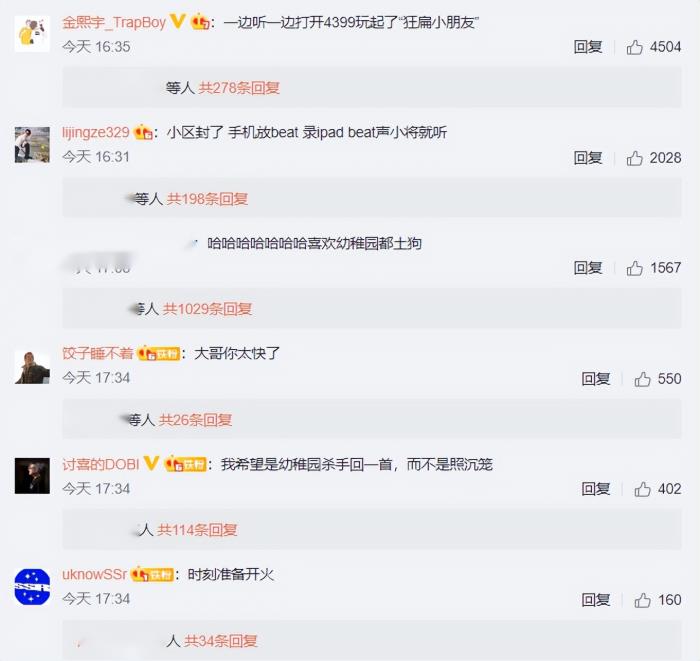Expand the 共278条回复 thread
The image size is (700, 661).
point(239,88)
